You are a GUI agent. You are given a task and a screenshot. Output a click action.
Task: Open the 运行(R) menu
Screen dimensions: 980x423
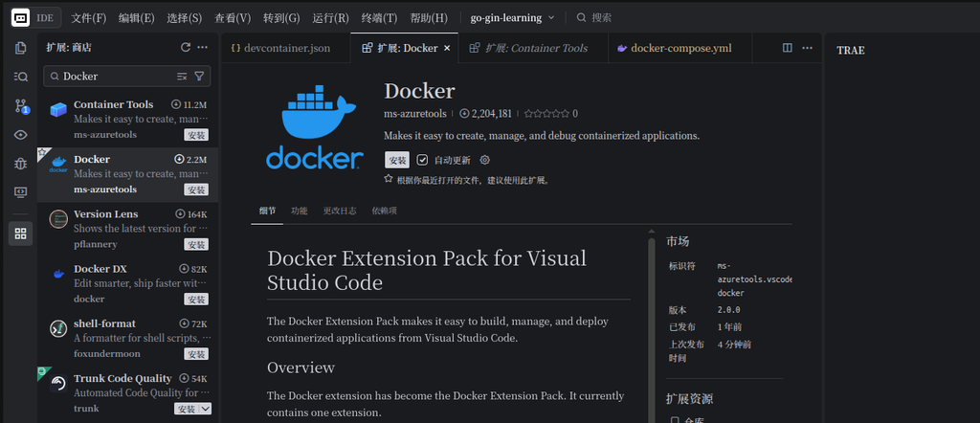click(330, 17)
